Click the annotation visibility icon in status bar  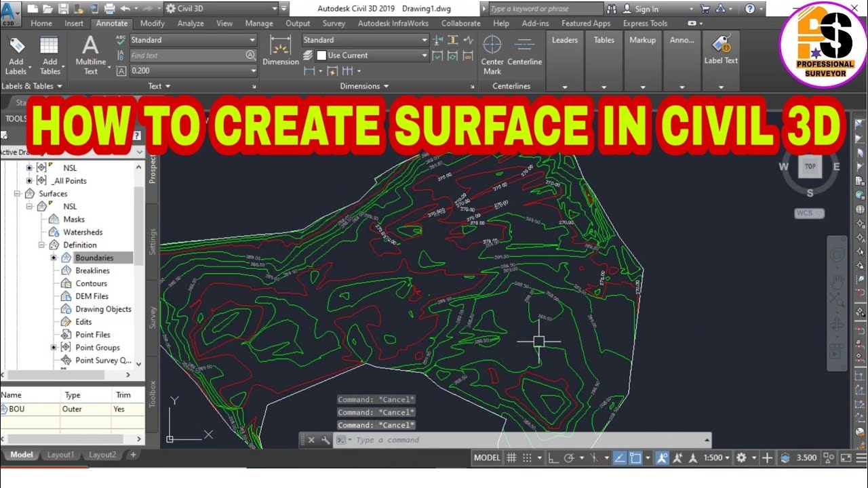(x=663, y=457)
